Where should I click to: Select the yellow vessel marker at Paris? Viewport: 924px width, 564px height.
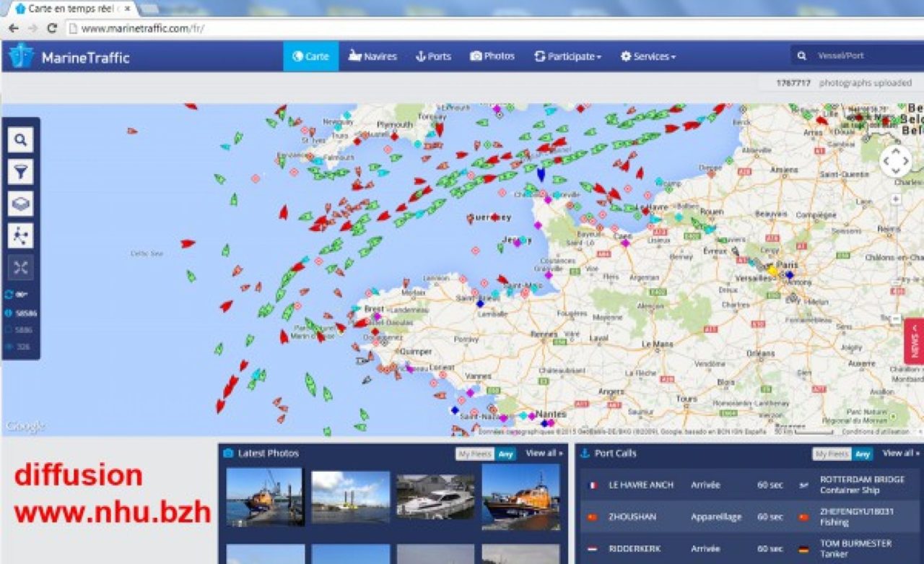(x=772, y=269)
